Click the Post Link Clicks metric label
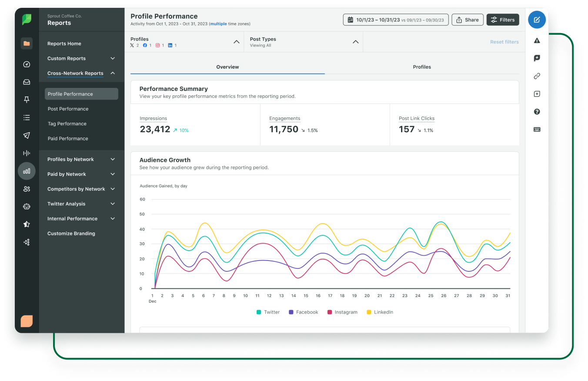The image size is (588, 381). 417,118
